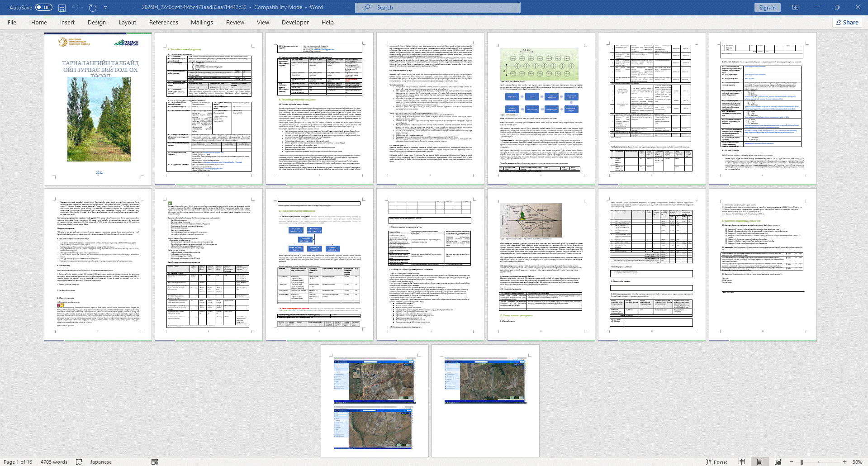Click the zoom slider handle

[x=802, y=462]
